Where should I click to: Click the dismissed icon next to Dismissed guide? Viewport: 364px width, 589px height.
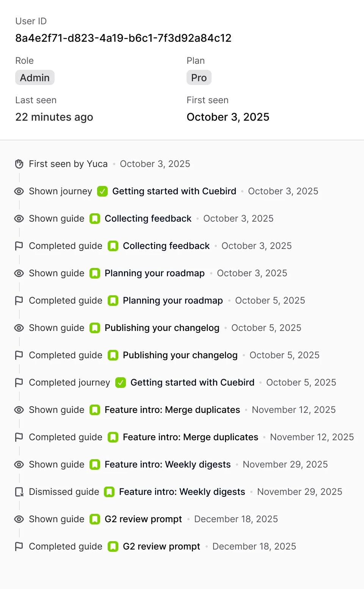19,492
